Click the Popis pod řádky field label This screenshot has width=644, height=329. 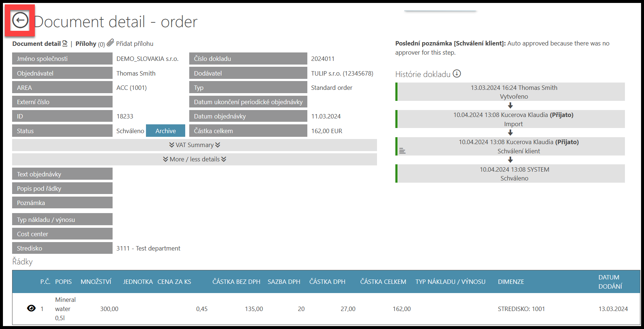pyautogui.click(x=62, y=189)
